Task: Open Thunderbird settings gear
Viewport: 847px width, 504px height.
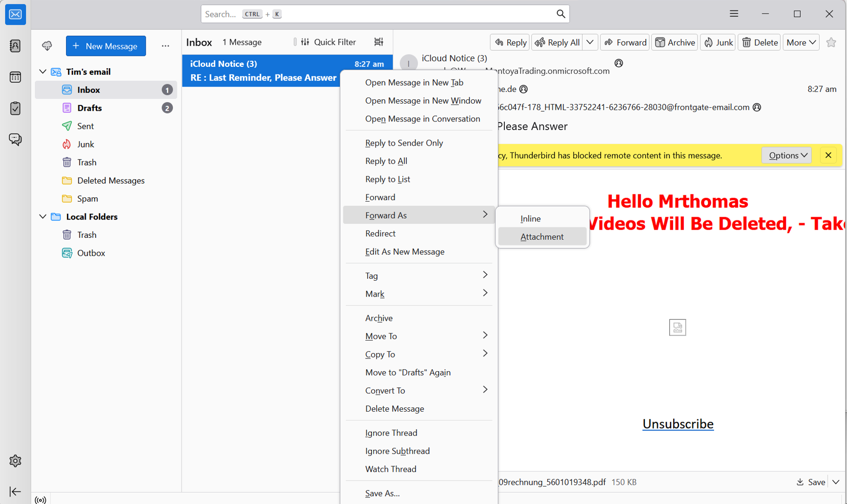Action: (15, 461)
